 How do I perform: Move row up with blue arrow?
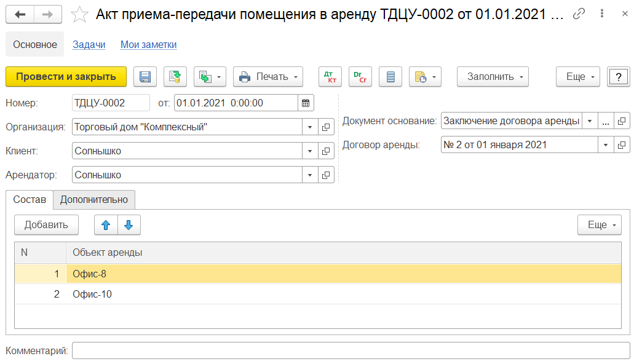106,225
